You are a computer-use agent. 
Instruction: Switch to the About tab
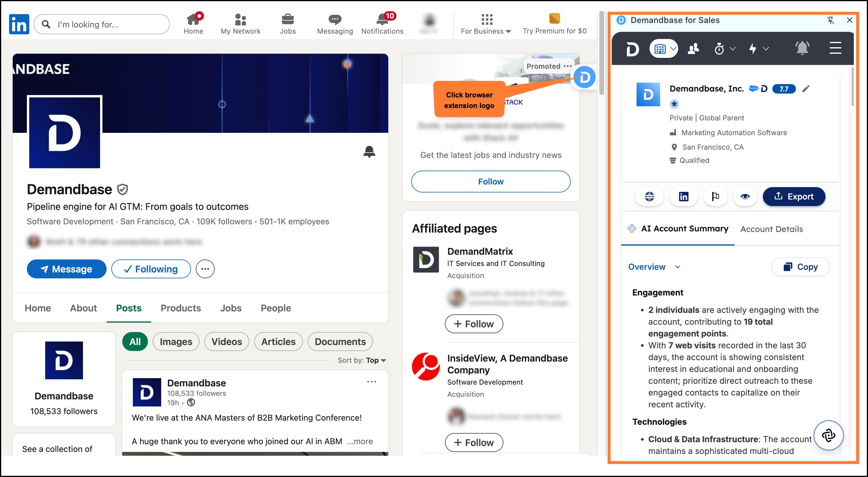click(83, 308)
